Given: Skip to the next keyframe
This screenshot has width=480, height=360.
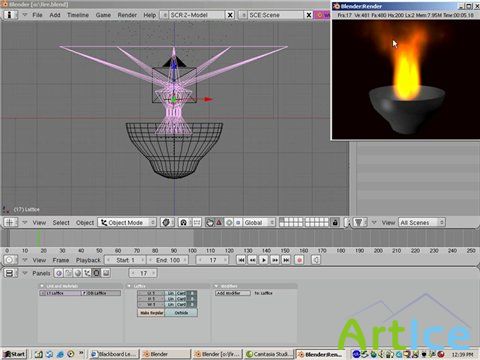Looking at the screenshot, I should (275, 260).
